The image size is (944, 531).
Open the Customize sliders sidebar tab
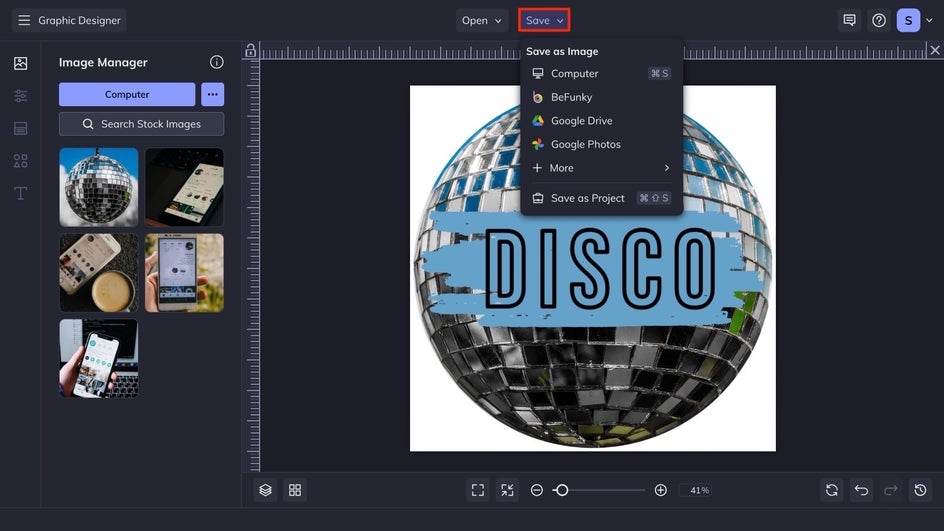(20, 96)
